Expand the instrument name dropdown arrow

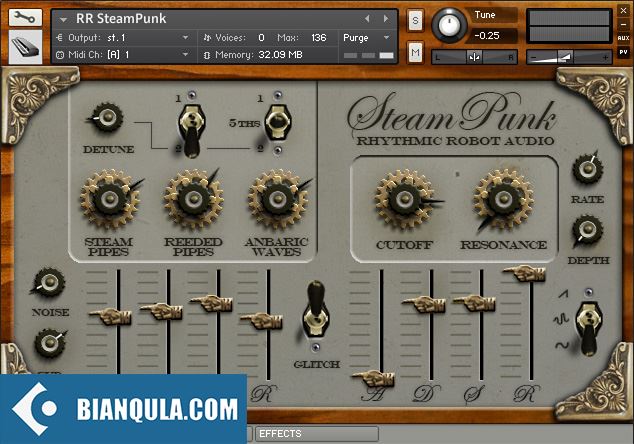(63, 19)
